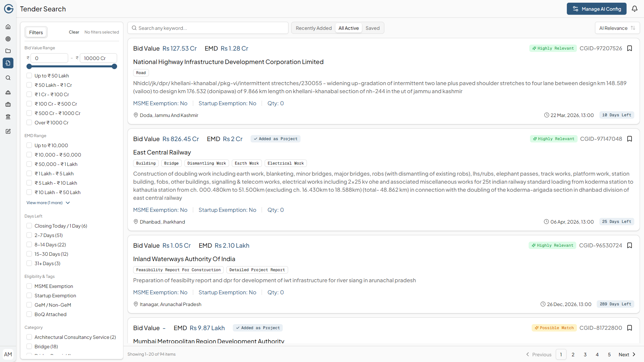This screenshot has width=644, height=362.
Task: Open the folder icon in sidebar
Action: tap(8, 51)
